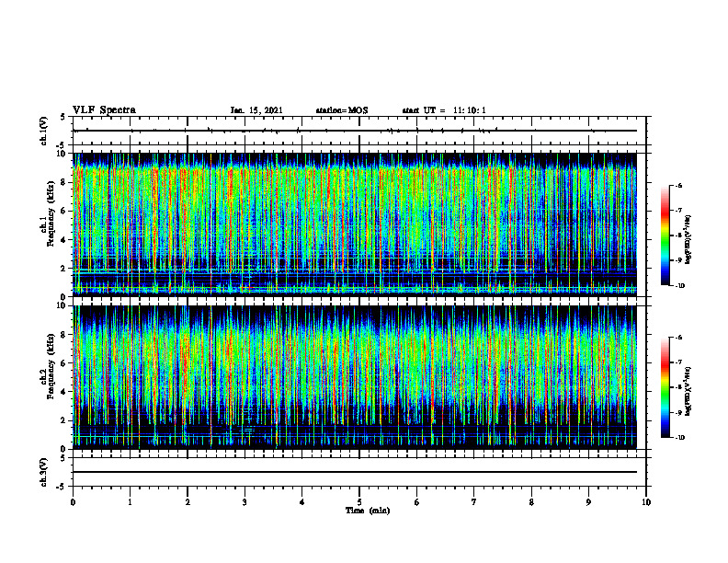
Task: Click the ch.1 color scale units label
Action: (688, 240)
